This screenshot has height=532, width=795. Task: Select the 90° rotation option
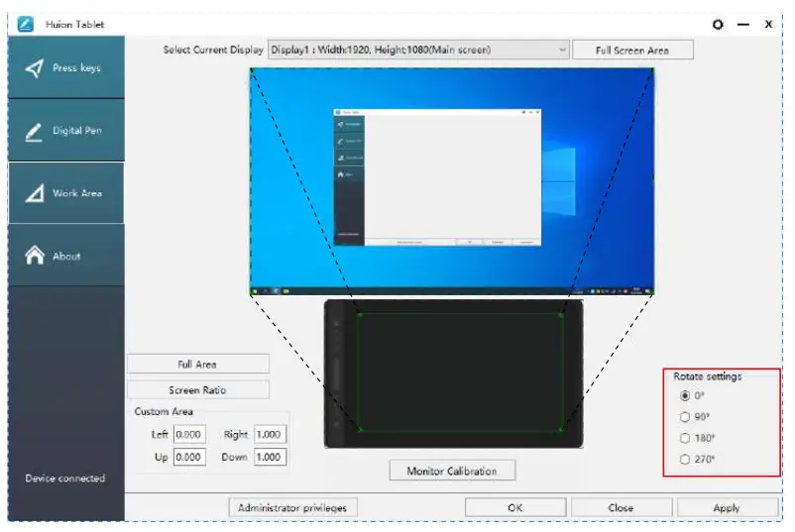[684, 417]
